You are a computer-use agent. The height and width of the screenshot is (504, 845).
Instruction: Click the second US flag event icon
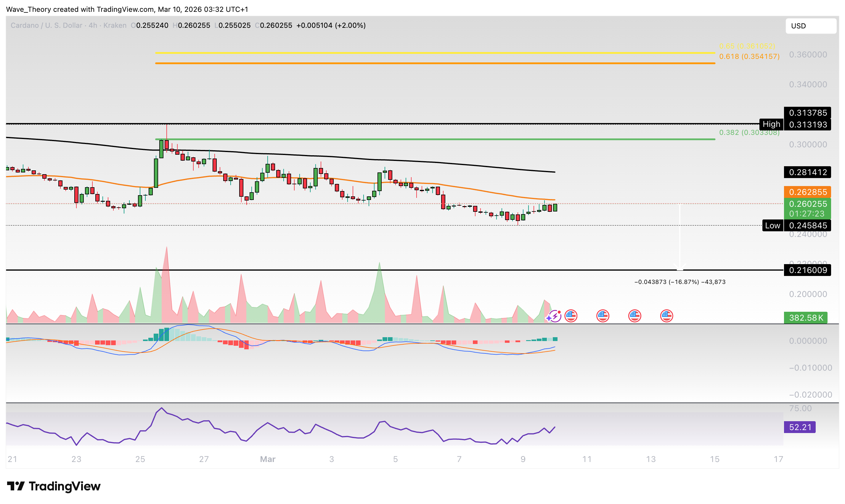tap(603, 316)
